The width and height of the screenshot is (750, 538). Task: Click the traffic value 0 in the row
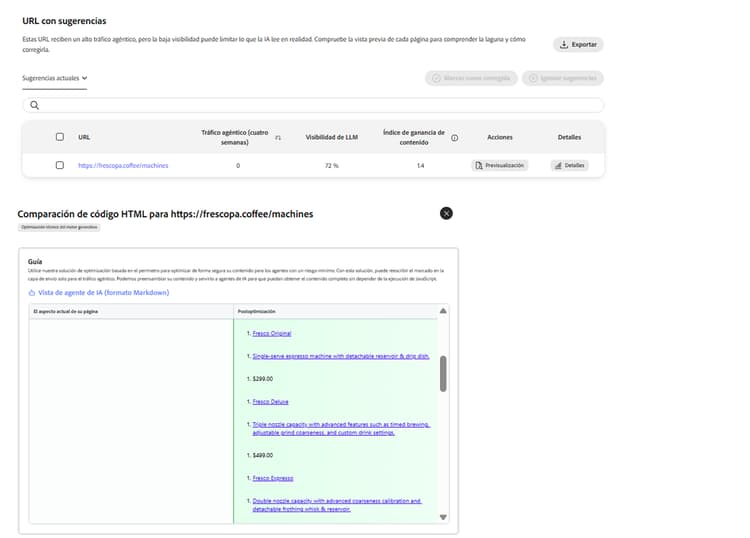[x=238, y=165]
